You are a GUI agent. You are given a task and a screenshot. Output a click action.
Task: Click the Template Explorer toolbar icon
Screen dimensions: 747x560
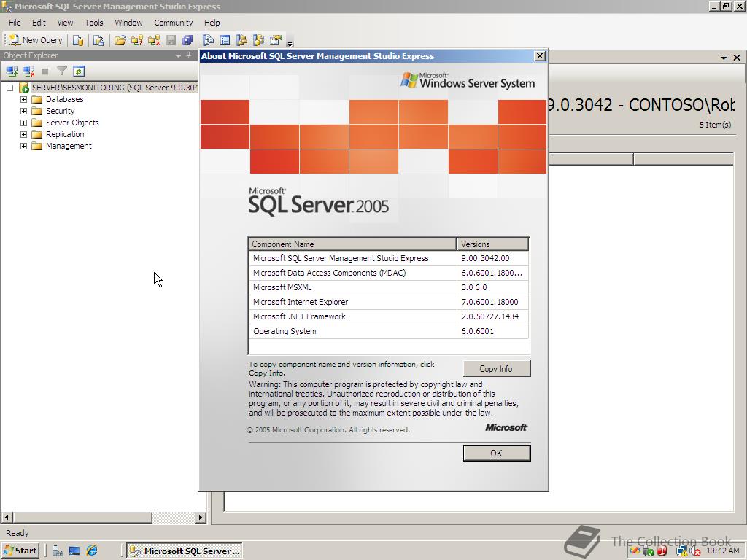coord(258,41)
